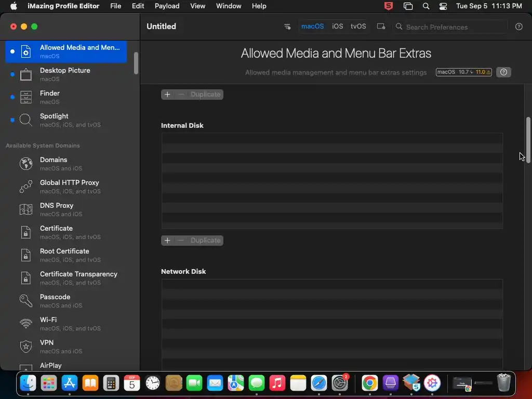This screenshot has width=532, height=399.
Task: Click macOS 10.7 version compatibility badge
Action: click(x=463, y=72)
